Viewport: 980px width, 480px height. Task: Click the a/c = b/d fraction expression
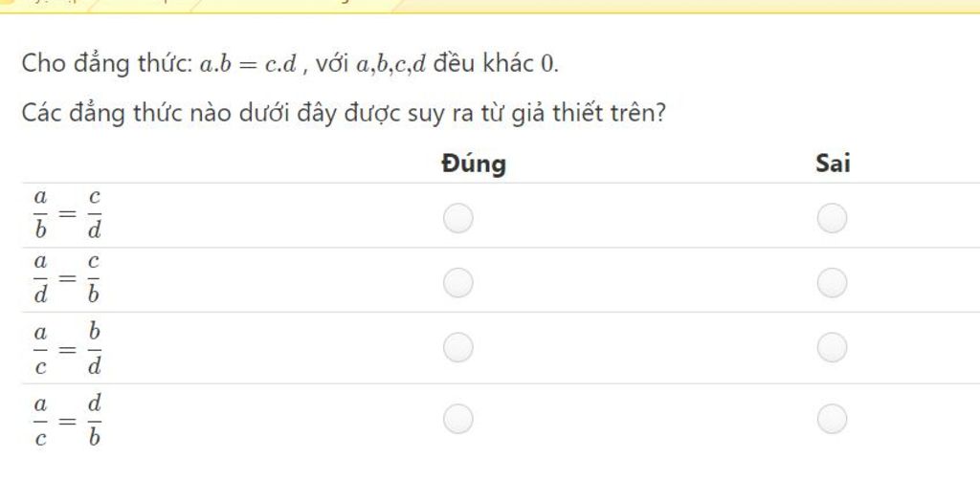[x=68, y=348]
